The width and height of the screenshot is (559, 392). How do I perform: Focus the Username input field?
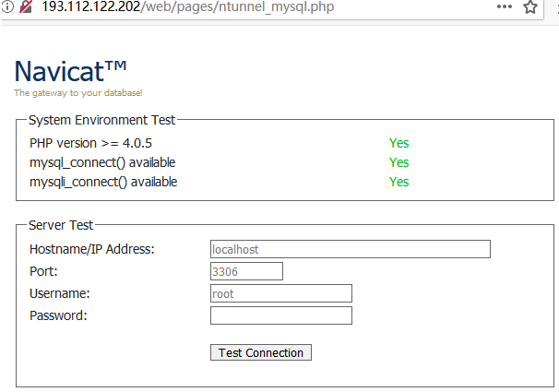click(281, 293)
